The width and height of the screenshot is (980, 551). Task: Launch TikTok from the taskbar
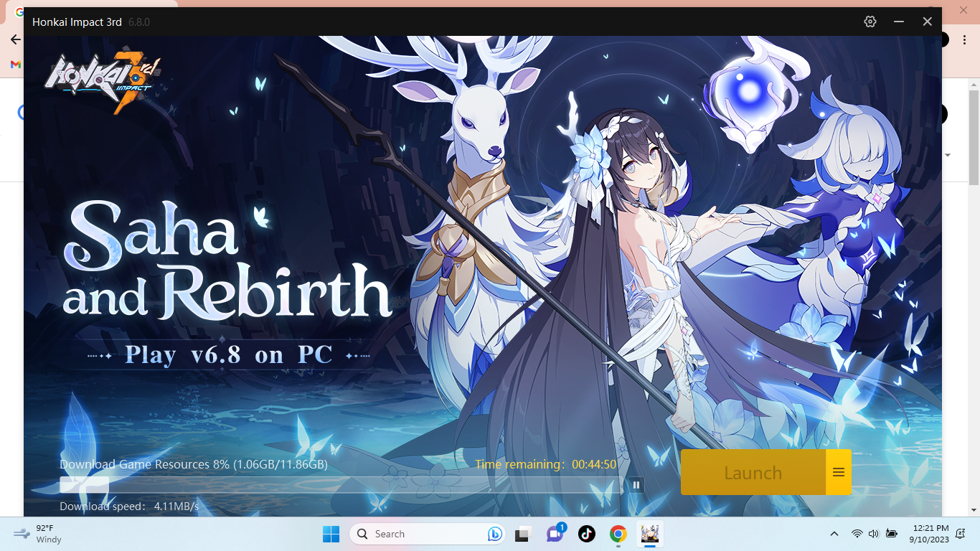click(587, 534)
